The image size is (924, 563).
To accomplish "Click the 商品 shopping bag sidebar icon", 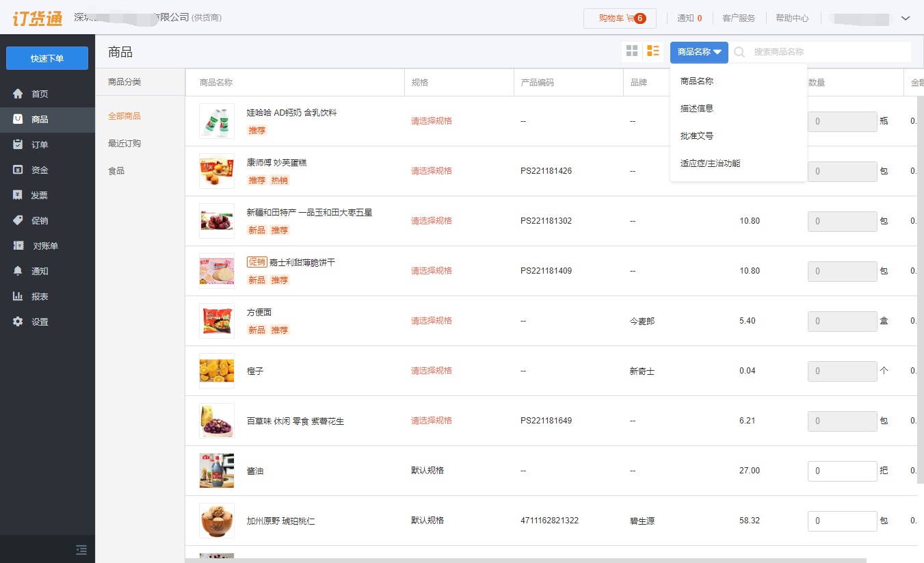I will click(18, 119).
